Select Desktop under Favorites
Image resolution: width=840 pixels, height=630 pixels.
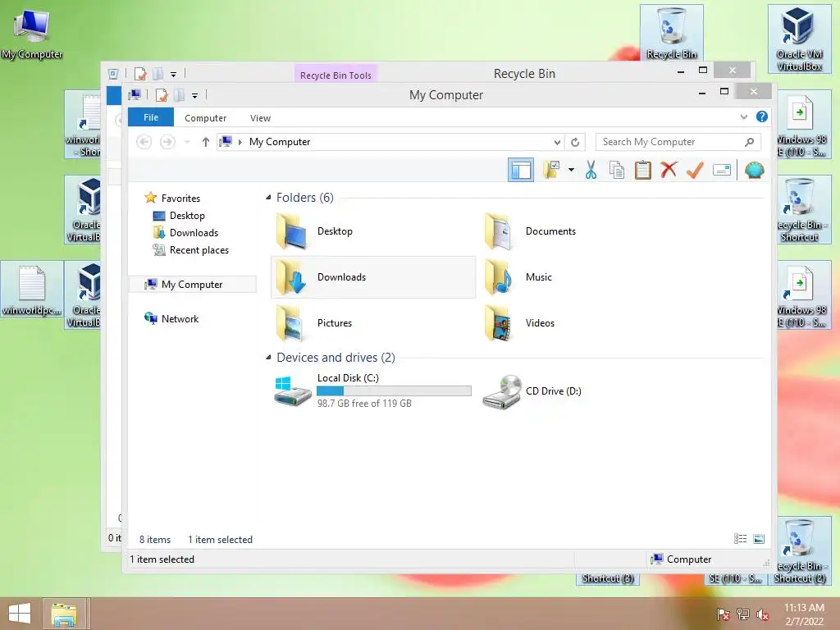click(187, 216)
